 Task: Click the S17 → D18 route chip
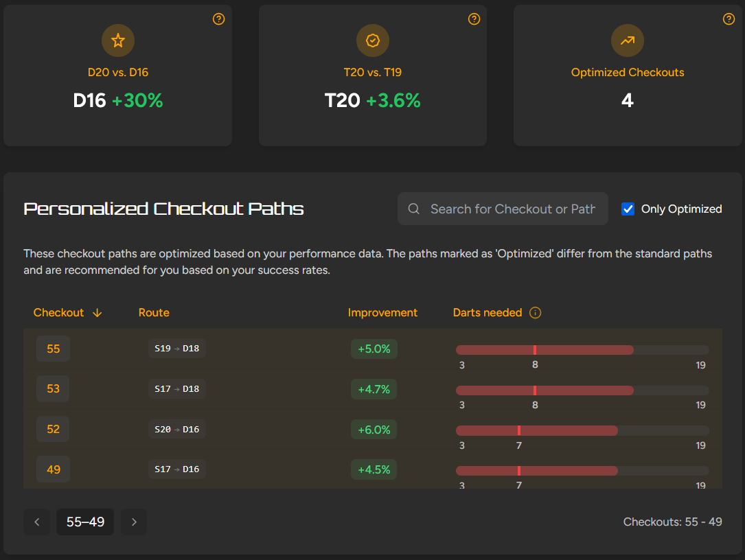tap(176, 388)
